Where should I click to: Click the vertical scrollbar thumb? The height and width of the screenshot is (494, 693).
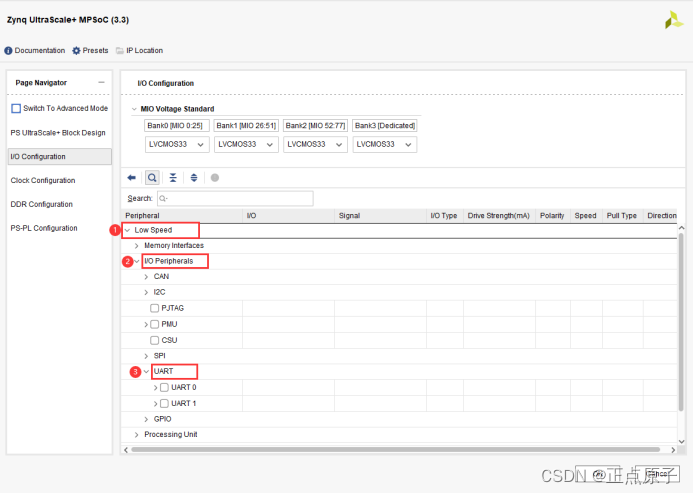click(681, 323)
